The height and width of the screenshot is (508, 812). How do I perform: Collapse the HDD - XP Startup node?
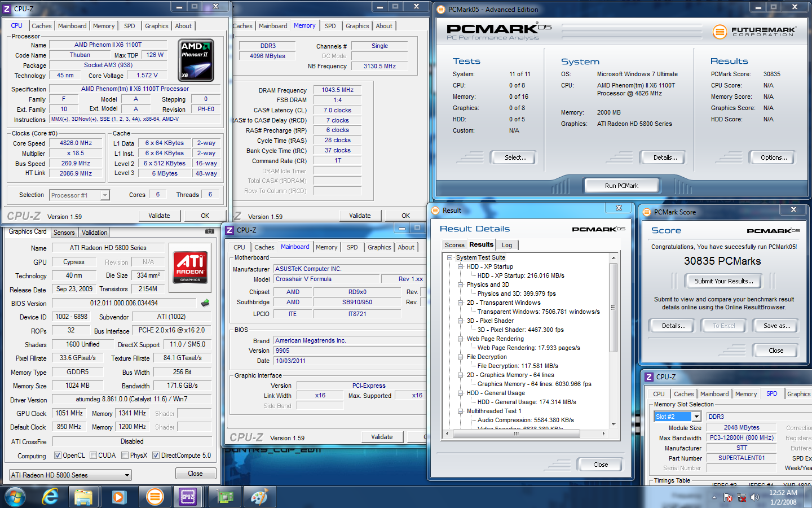coord(461,266)
